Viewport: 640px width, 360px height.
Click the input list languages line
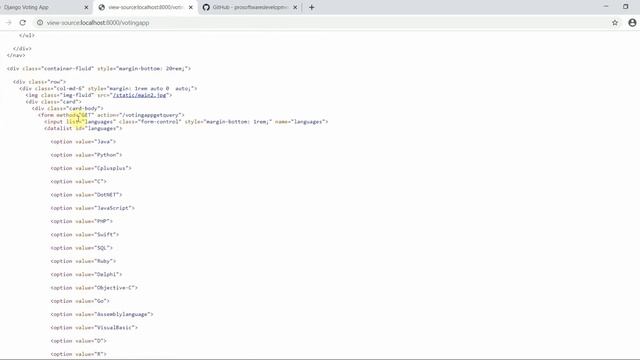tap(186, 122)
